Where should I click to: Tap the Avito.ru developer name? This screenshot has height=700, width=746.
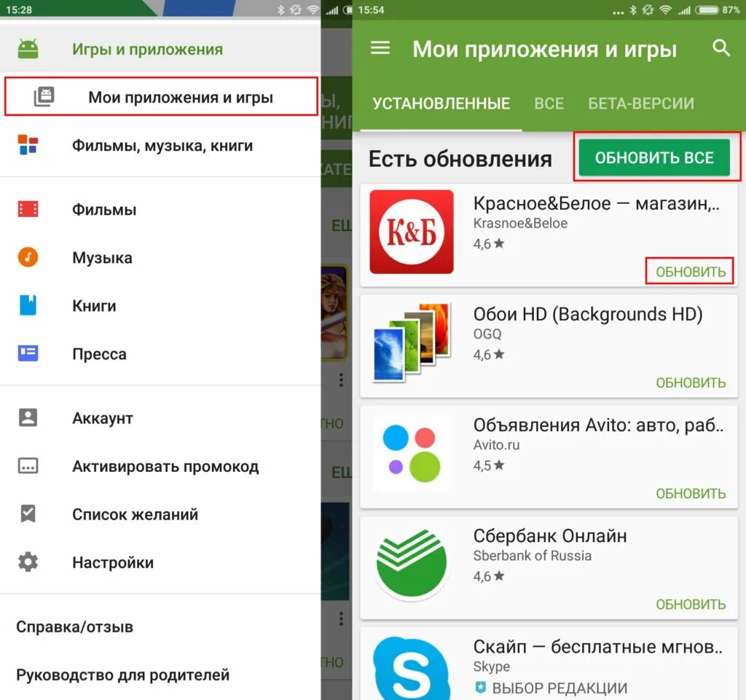[496, 444]
